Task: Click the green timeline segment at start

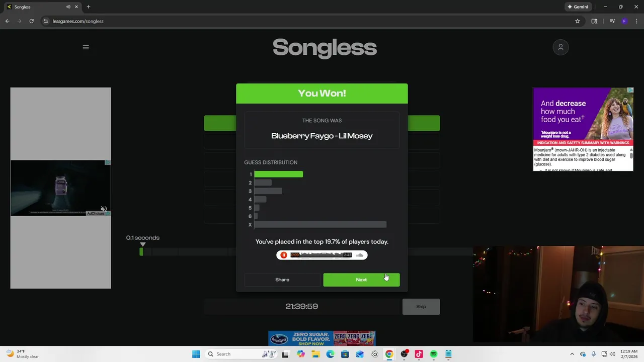Action: [x=141, y=251]
